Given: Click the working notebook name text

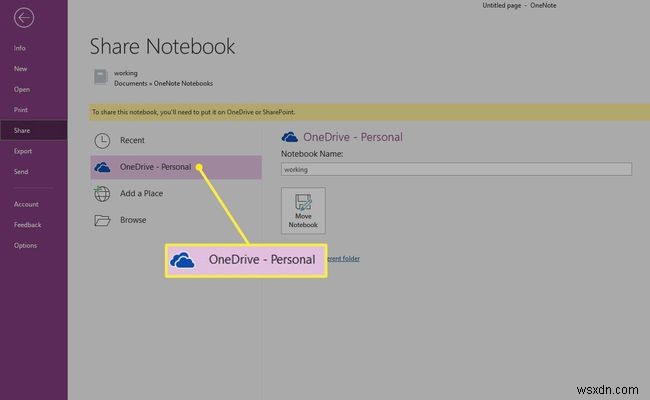Looking at the screenshot, I should coord(126,73).
